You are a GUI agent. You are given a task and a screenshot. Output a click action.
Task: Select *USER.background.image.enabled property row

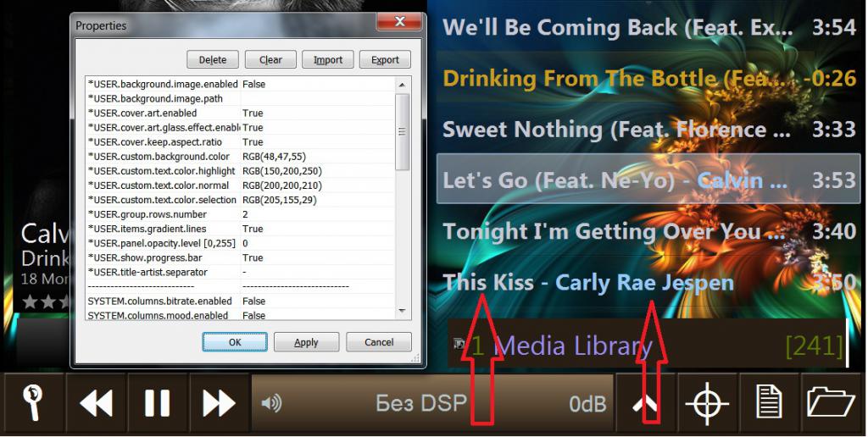click(240, 84)
